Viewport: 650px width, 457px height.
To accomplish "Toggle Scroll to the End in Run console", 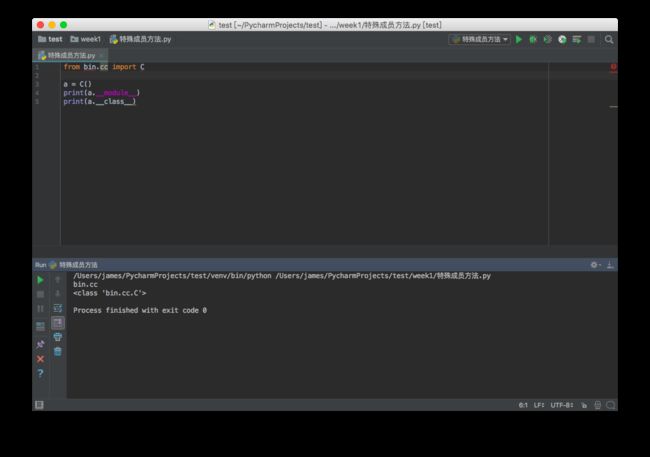I will click(x=58, y=323).
